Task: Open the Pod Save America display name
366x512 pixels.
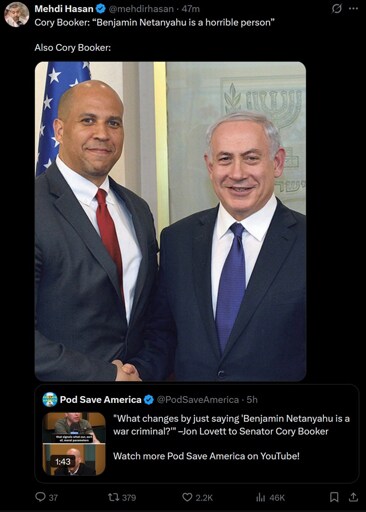Action: point(100,399)
